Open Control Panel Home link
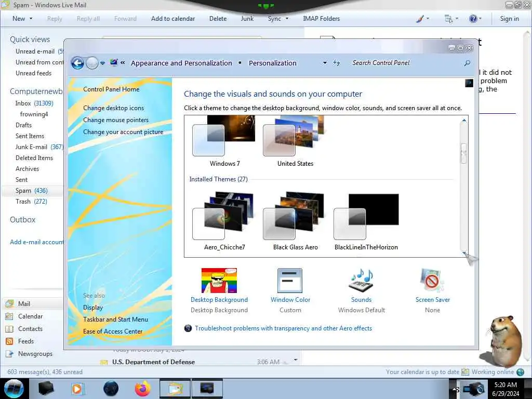This screenshot has height=399, width=532. [x=111, y=89]
